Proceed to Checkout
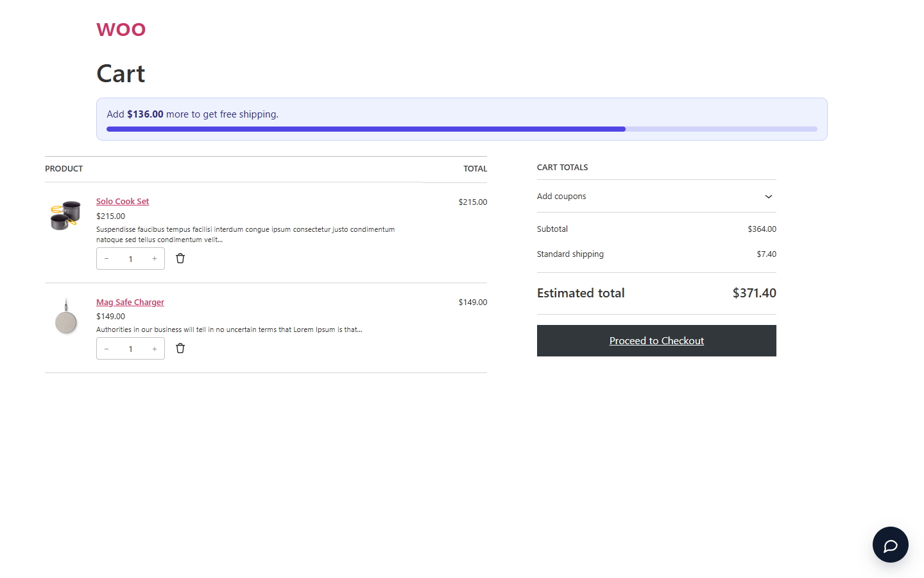The width and height of the screenshot is (924, 578). click(656, 341)
